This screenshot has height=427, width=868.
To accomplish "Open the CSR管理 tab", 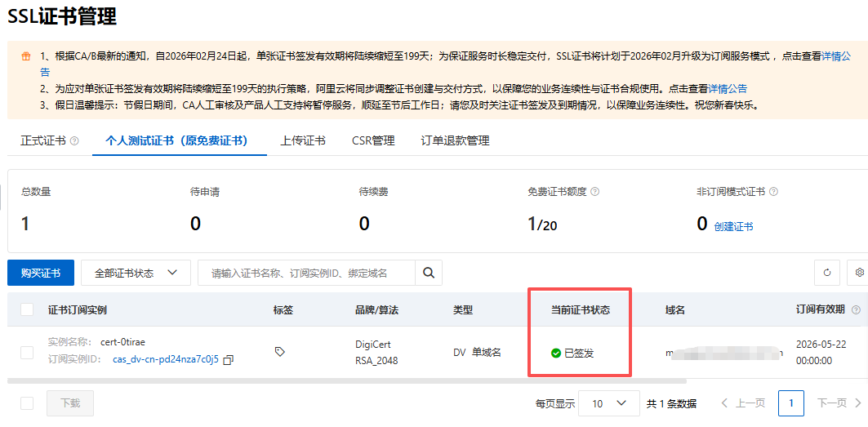I will (x=373, y=140).
